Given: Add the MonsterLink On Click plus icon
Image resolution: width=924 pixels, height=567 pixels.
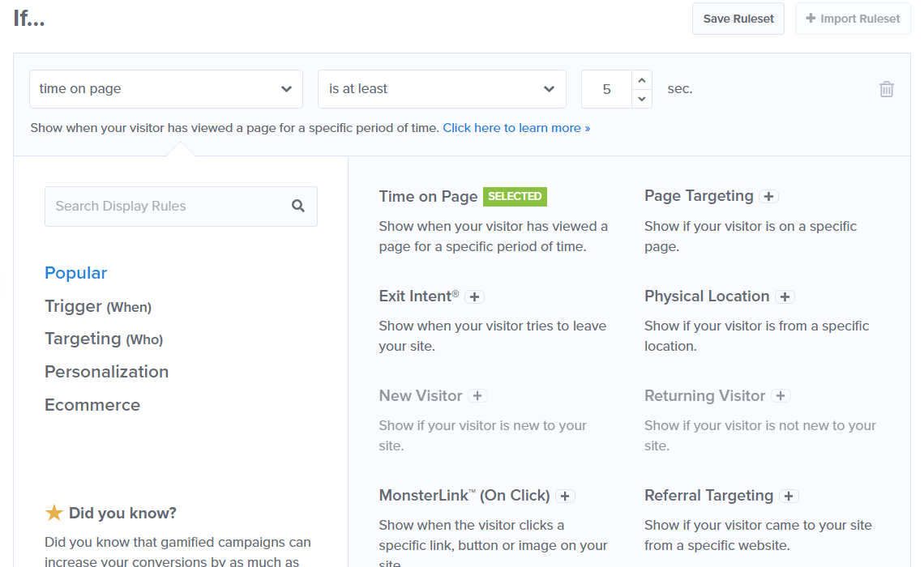Looking at the screenshot, I should pos(566,496).
